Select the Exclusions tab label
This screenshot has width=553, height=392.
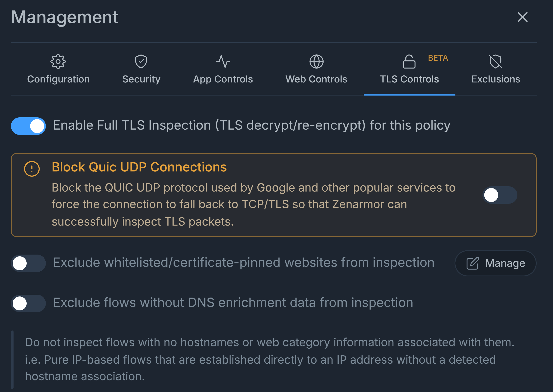pyautogui.click(x=496, y=79)
